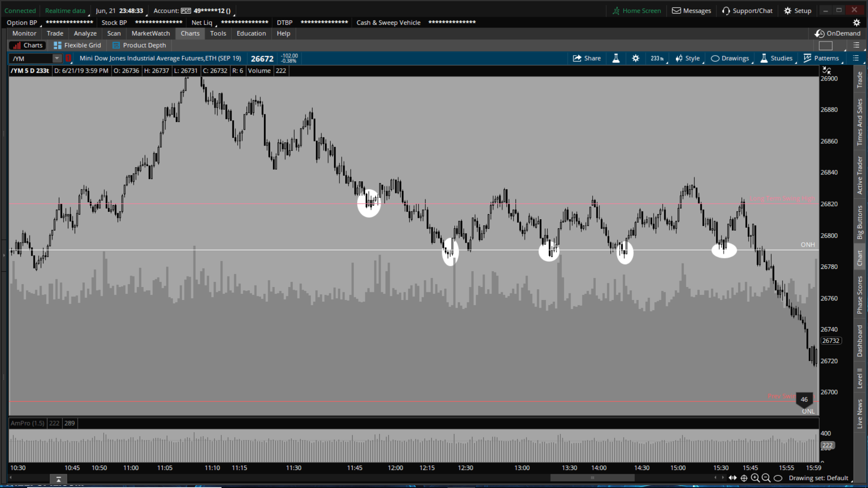Open the grid list menu above chart toolbar
This screenshot has width=868, height=488.
point(856,45)
